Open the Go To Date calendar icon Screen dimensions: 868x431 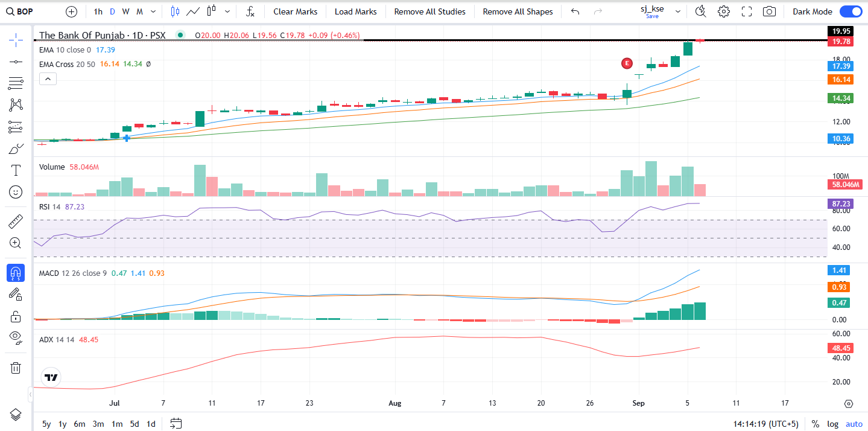pyautogui.click(x=176, y=423)
